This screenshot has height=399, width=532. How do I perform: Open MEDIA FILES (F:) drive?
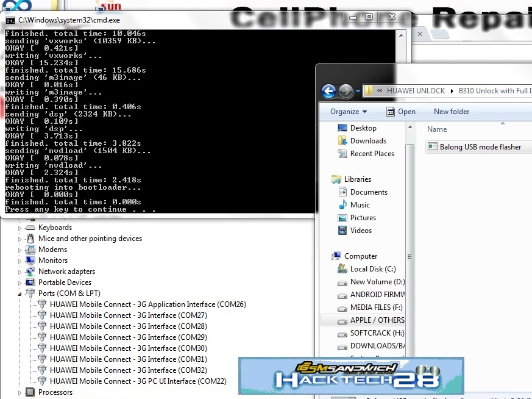click(x=370, y=307)
